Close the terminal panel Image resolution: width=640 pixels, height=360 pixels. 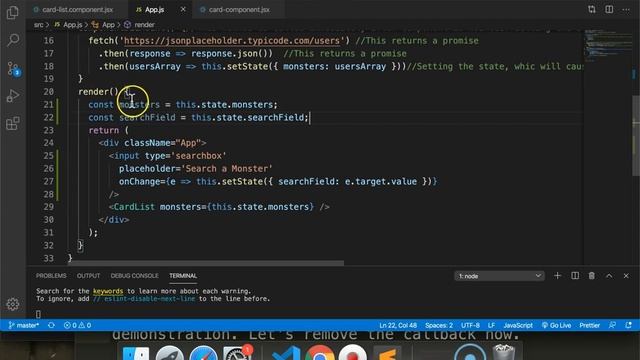626,276
